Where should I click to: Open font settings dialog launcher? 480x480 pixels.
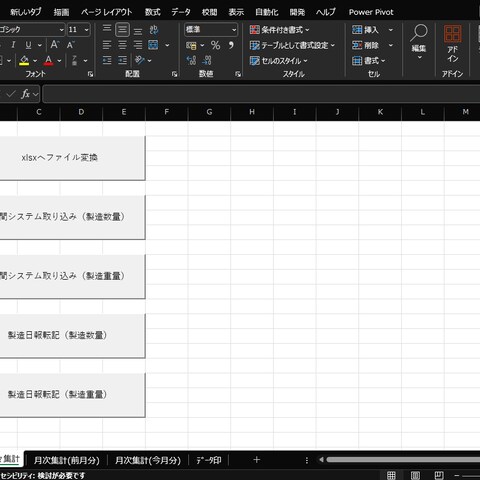pos(90,74)
